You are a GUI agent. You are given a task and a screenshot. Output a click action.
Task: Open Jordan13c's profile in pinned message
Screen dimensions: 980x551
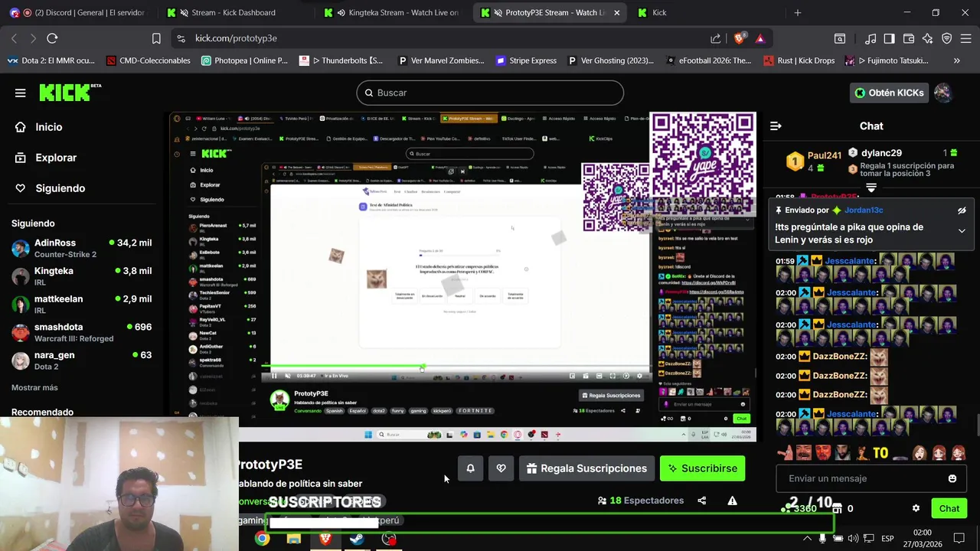864,210
